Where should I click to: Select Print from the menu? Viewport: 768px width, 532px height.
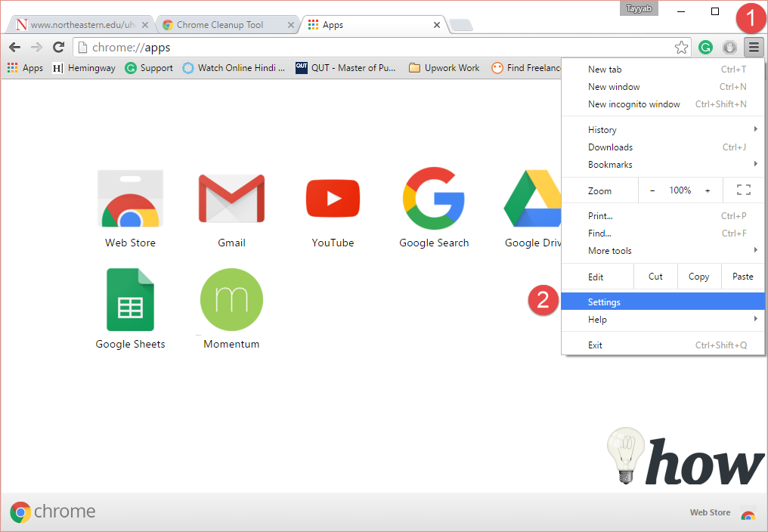663,216
